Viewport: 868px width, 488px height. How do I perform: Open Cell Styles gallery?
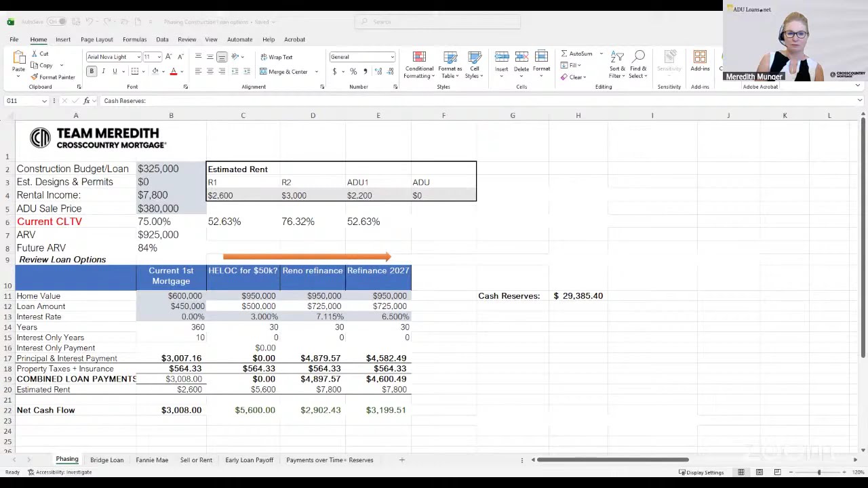[474, 65]
